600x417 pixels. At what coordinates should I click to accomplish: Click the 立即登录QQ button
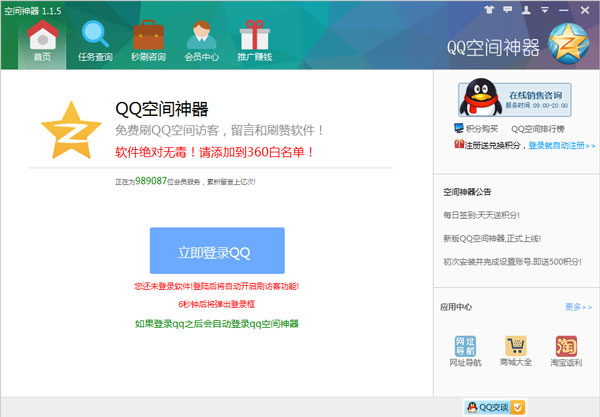click(x=217, y=251)
